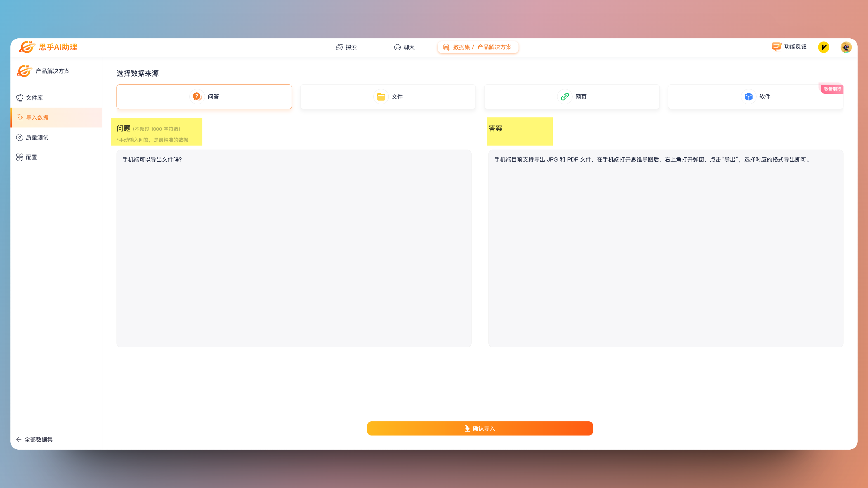868x488 pixels.
Task: Choose 文件 folder data source
Action: pos(388,97)
